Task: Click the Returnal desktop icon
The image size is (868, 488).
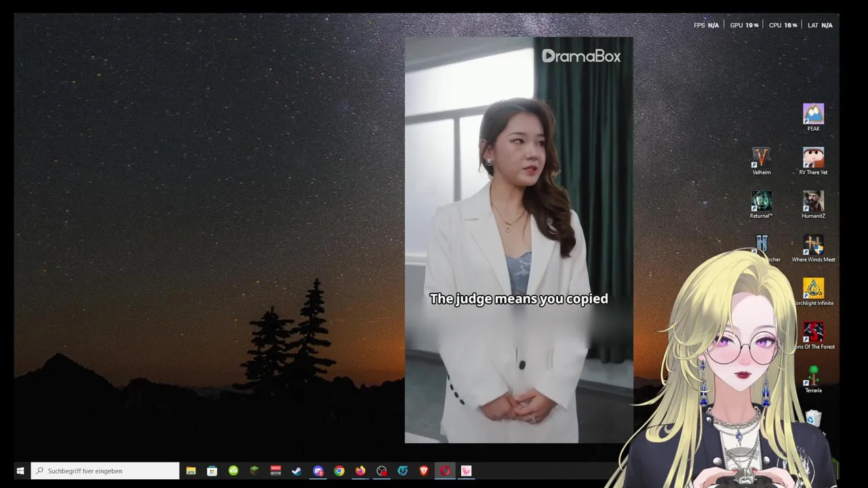Action: (x=762, y=205)
